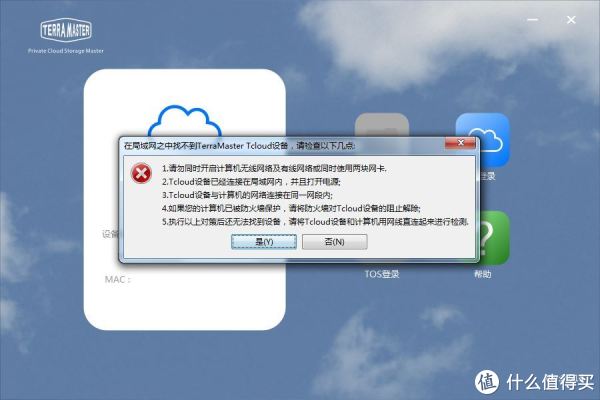Screen dimensions: 600x400
Task: Click the 否(N) button in the dialog
Action: tap(334, 242)
